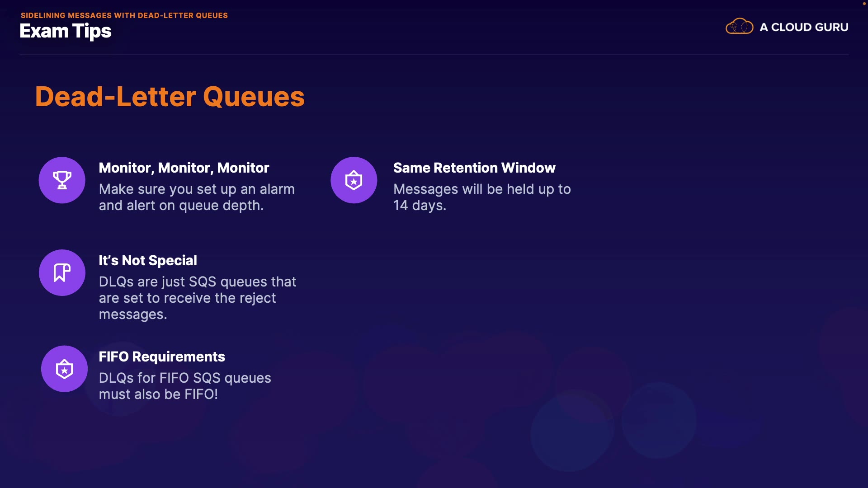Click the Dead-Letter Queues orange title
Viewport: 868px width, 488px height.
(170, 97)
